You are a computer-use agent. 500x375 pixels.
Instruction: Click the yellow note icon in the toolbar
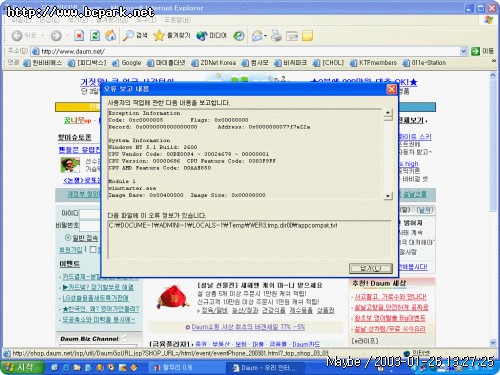click(x=307, y=35)
